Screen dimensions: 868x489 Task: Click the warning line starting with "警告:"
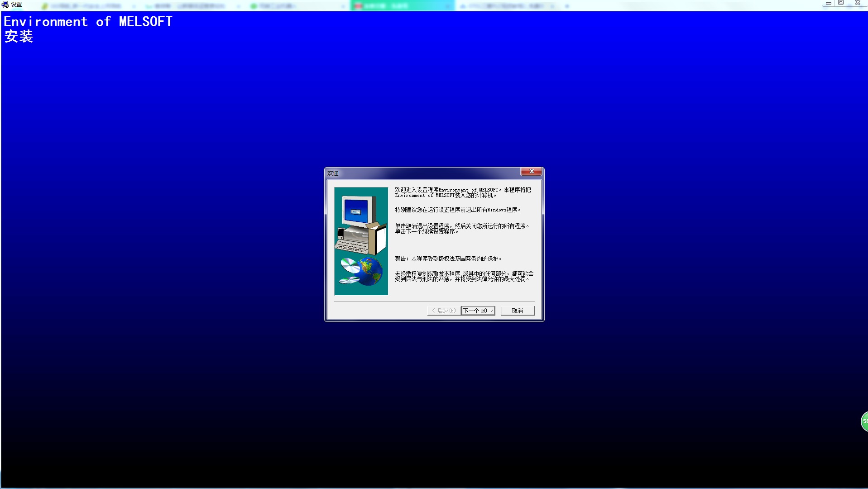point(448,259)
